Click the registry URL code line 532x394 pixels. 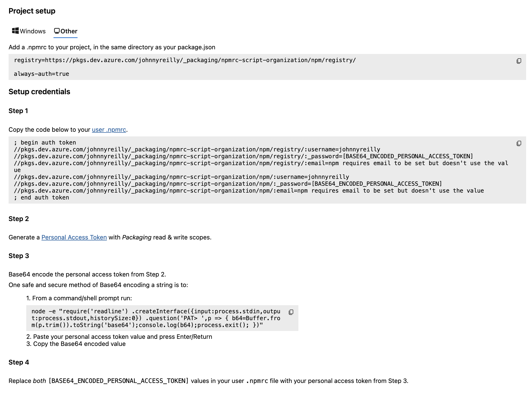point(185,60)
